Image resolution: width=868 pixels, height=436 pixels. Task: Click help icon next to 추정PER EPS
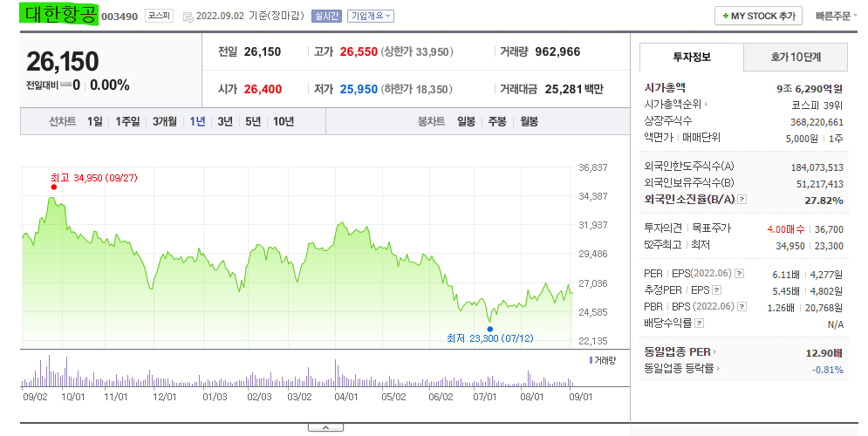pos(717,290)
